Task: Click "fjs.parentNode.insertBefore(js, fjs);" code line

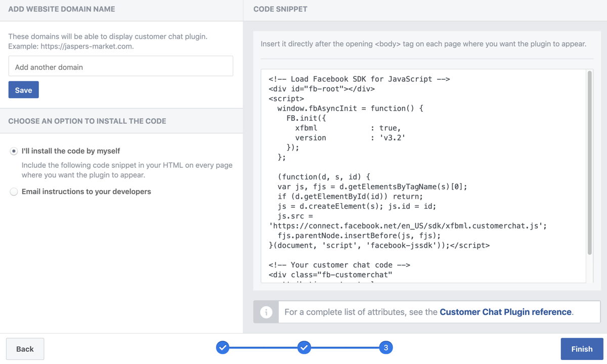Action: click(359, 236)
